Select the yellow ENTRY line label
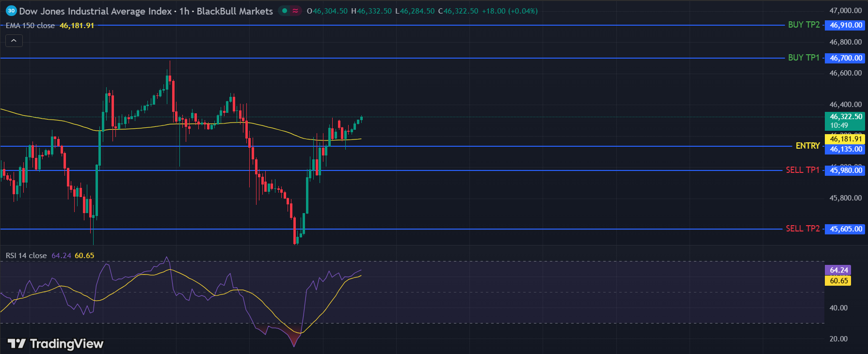 (807, 146)
